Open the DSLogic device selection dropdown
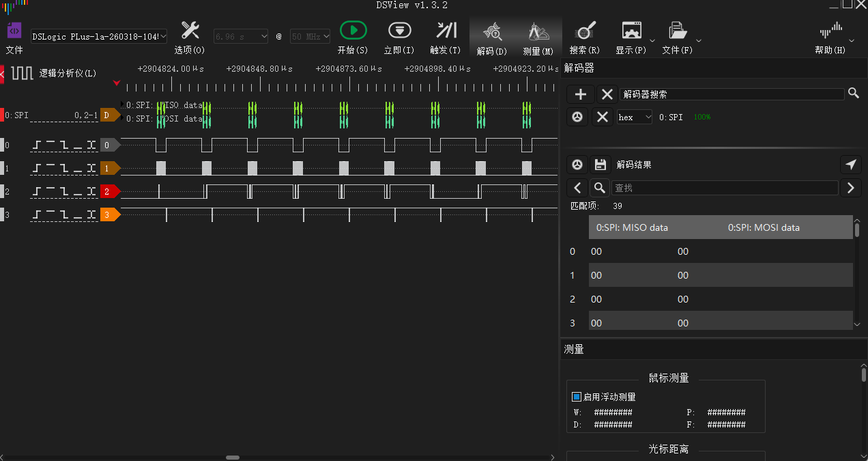Viewport: 868px width, 461px height. [99, 36]
